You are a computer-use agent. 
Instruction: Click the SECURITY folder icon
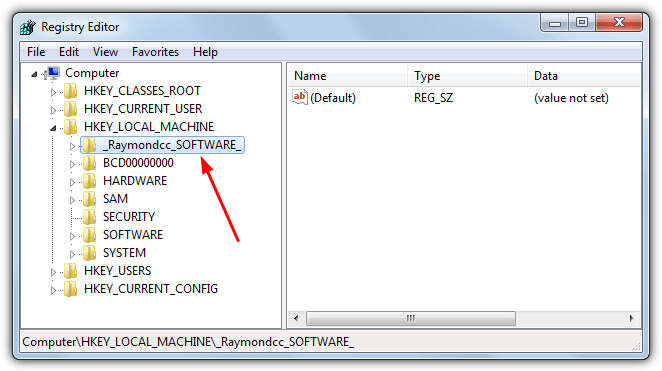89,217
